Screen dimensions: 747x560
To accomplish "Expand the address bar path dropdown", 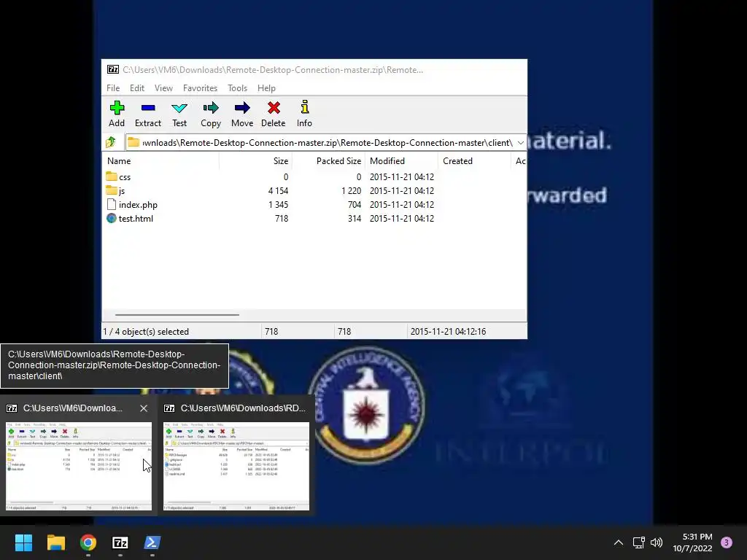I will 521,143.
